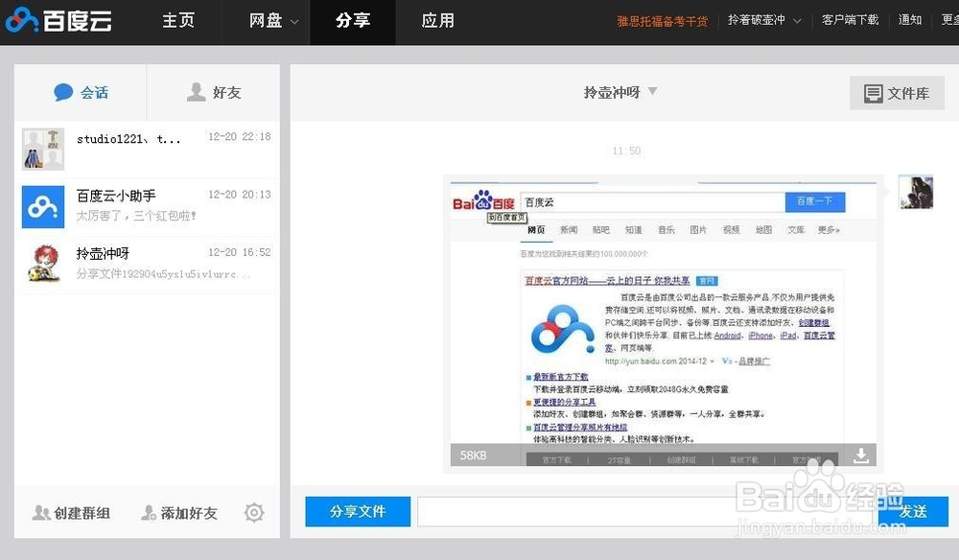The image size is (959, 560).
Task: Click the 客户端下载 client download link
Action: click(x=850, y=19)
